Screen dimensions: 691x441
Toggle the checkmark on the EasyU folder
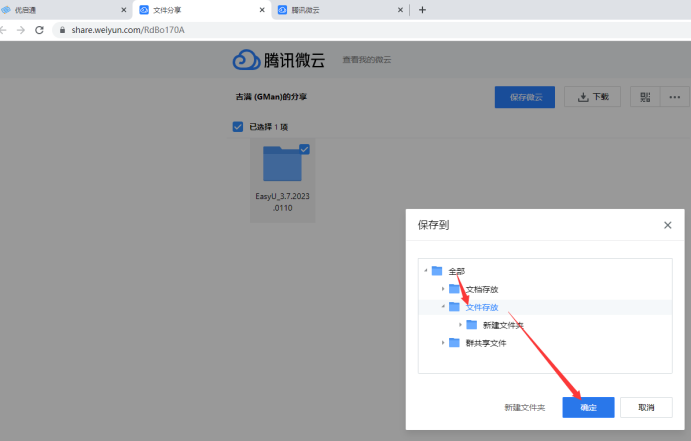304,149
